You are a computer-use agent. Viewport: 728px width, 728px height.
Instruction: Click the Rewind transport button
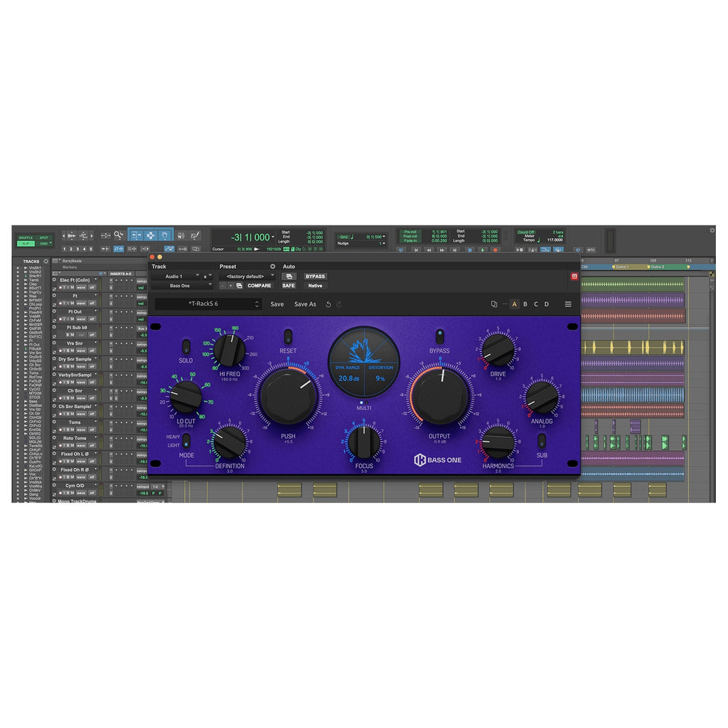pyautogui.click(x=429, y=250)
